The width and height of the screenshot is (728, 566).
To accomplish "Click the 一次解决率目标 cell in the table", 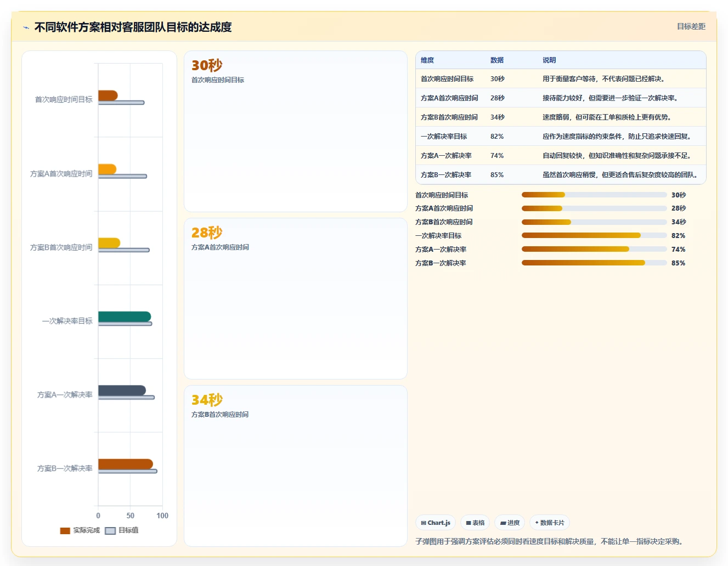I will pos(444,137).
